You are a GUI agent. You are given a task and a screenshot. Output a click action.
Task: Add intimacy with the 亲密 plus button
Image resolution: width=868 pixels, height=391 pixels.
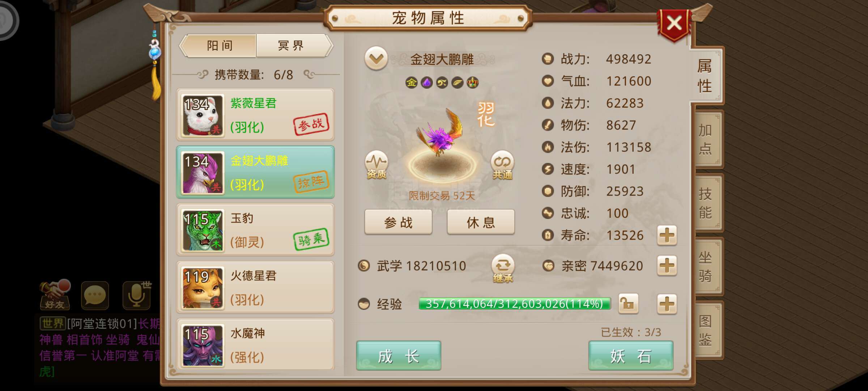[x=667, y=266]
